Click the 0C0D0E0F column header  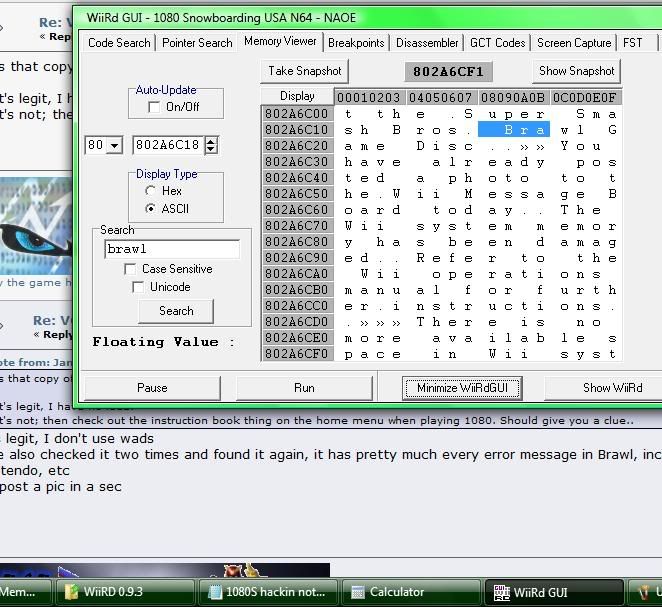click(x=586, y=98)
